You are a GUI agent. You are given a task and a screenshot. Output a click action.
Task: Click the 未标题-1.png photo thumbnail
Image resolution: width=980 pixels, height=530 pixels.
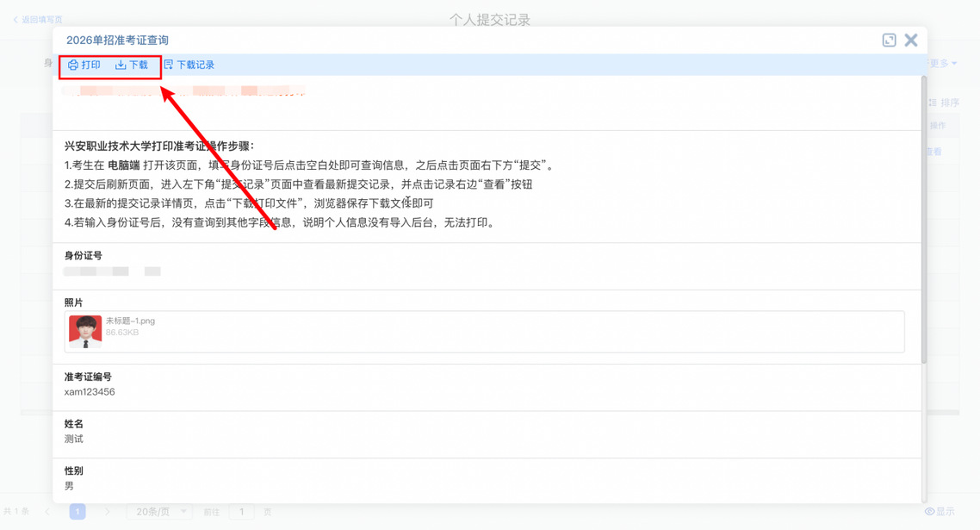(85, 332)
